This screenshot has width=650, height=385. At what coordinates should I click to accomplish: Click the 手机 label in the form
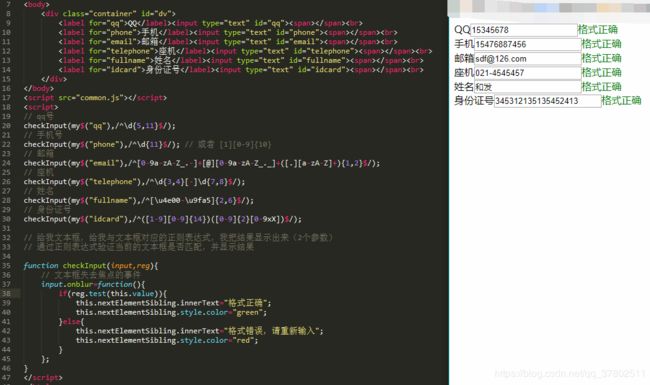coord(464,44)
